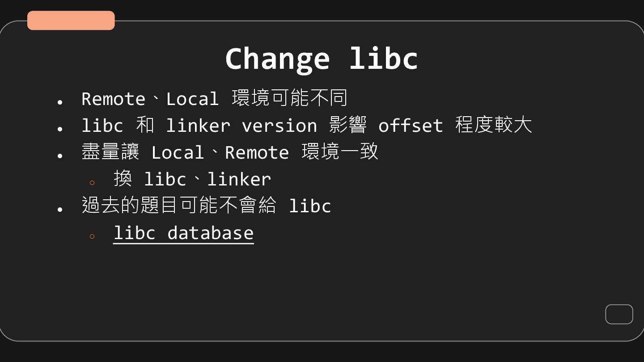Click the "Change libc" slide title
The height and width of the screenshot is (362, 644).
(x=322, y=59)
